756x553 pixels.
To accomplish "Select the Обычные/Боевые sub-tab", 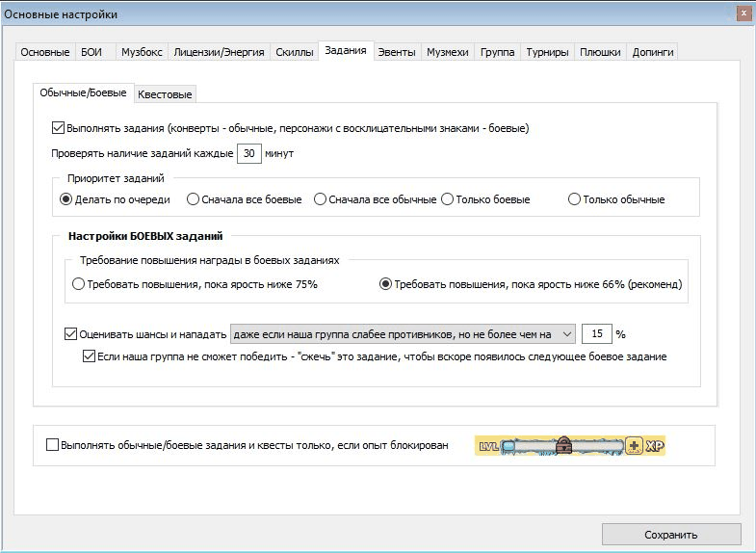I will [x=84, y=92].
